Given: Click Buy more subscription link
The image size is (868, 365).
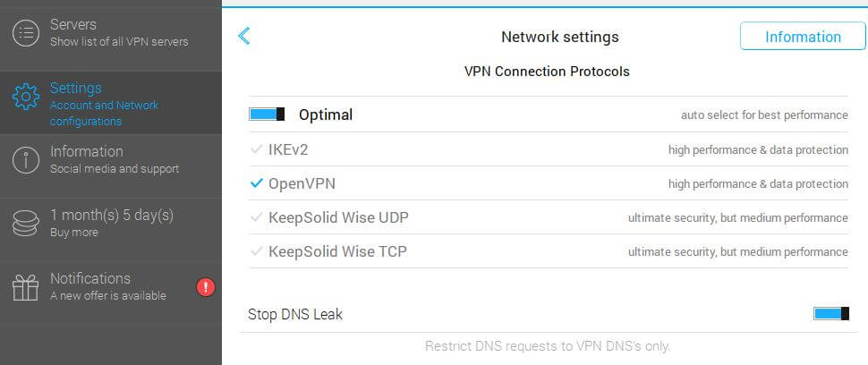Looking at the screenshot, I should (x=74, y=233).
